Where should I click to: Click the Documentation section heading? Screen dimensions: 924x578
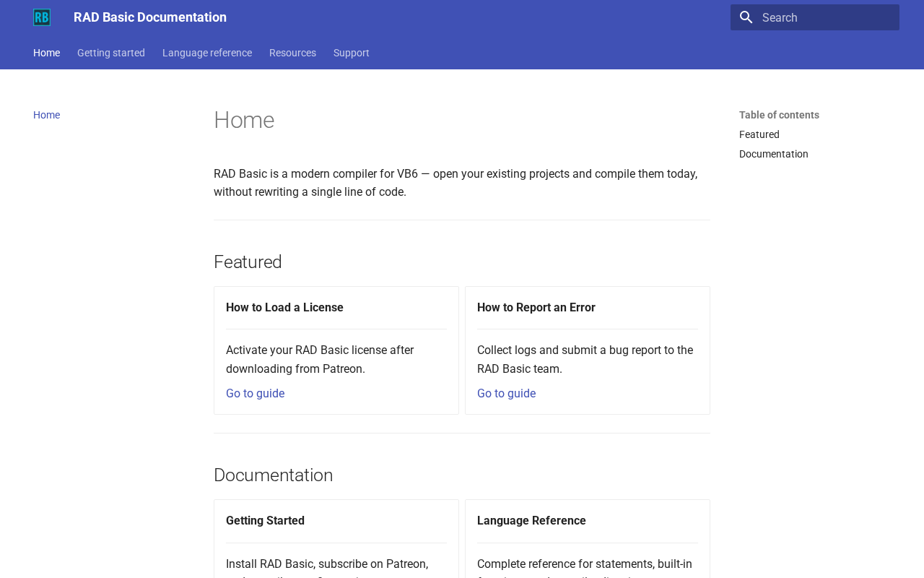(273, 475)
